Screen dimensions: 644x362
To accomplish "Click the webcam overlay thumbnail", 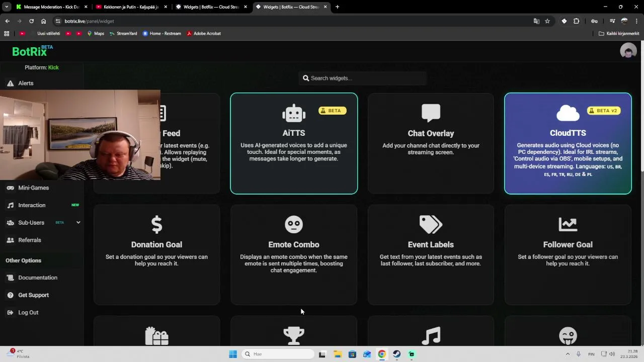I will coord(80,135).
